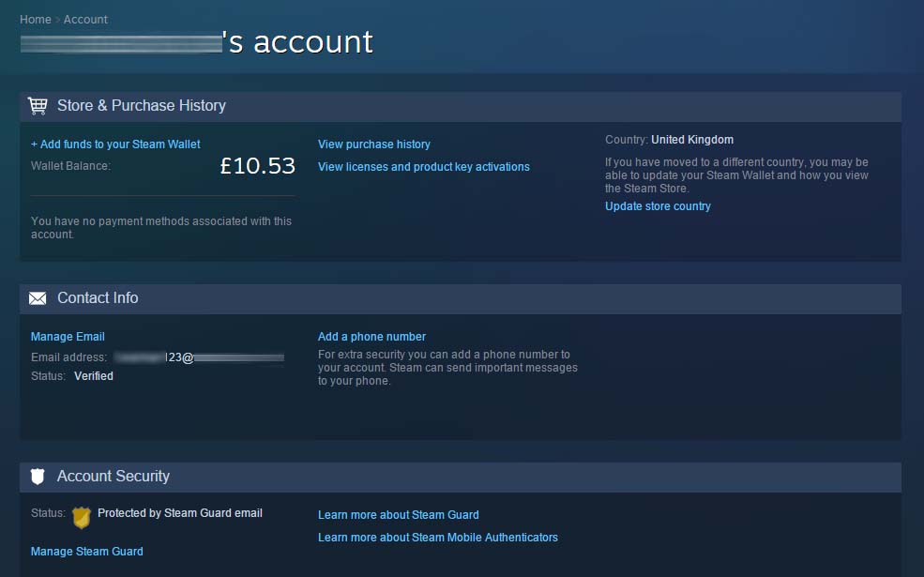The image size is (924, 577).
Task: Click Add a phone number
Action: click(x=371, y=337)
